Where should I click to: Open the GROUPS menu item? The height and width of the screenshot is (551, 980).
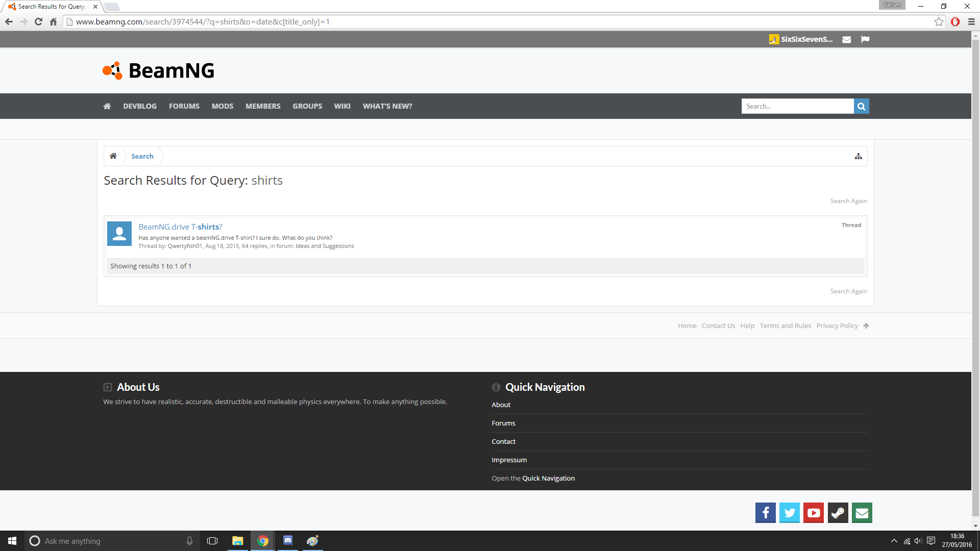307,106
